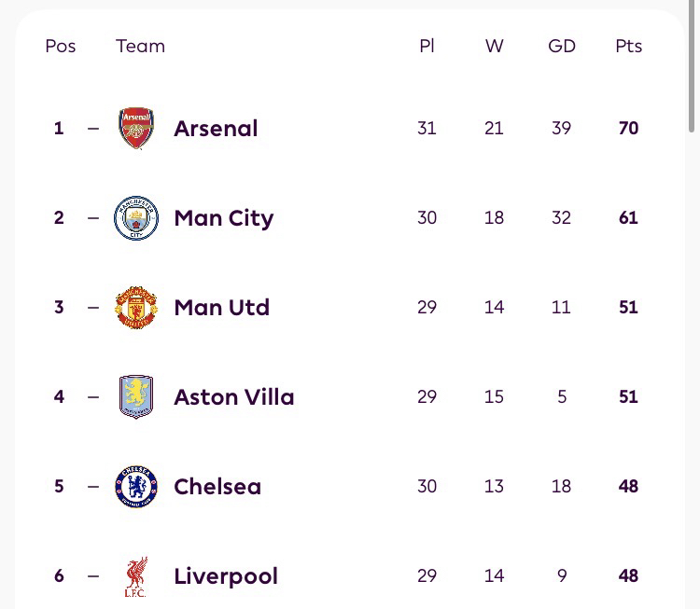Click the Liverpool club badge
This screenshot has width=700, height=609.
tap(136, 576)
